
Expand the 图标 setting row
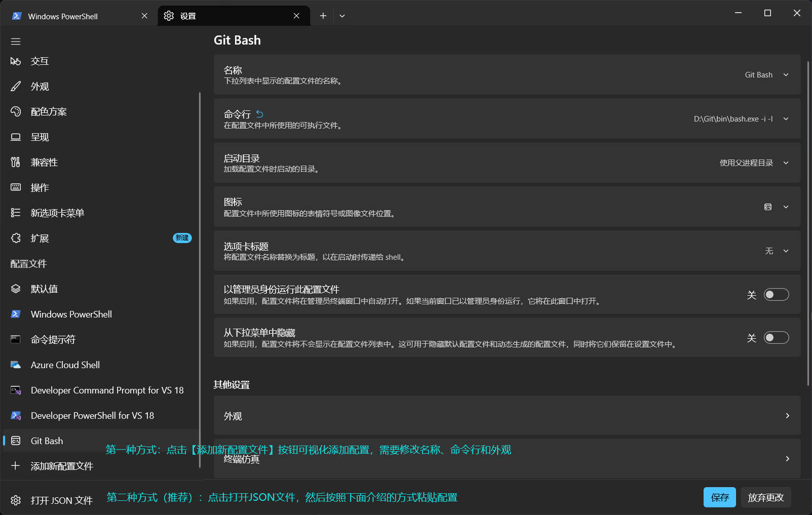point(507,207)
